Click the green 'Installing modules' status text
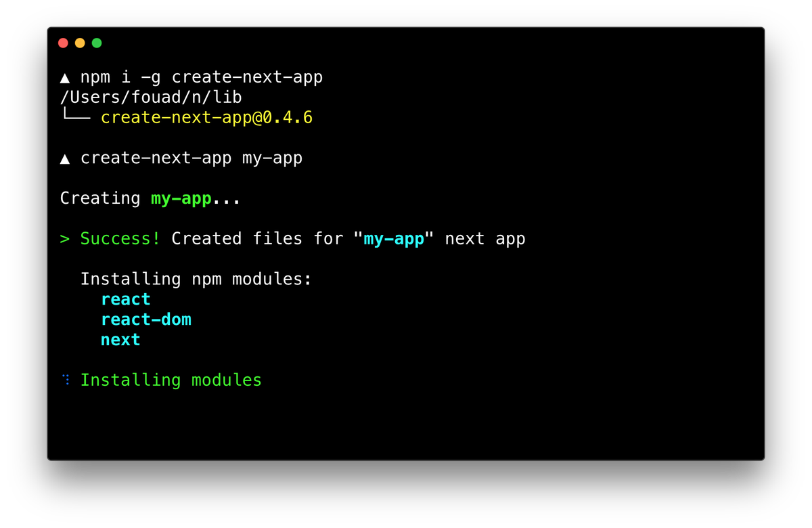Screen dimensions: 812x528 171,380
